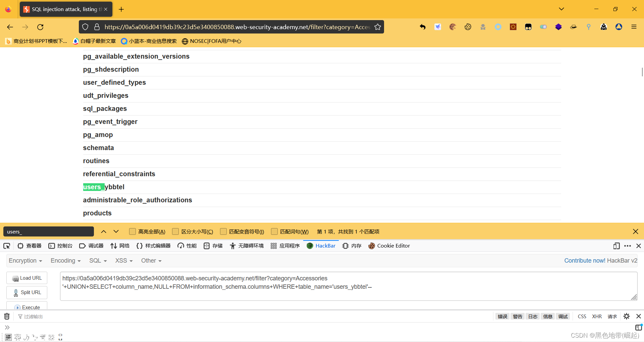Screen dimensions: 644x342
Task: Enable 区分大小写 match case checkbox
Action: pyautogui.click(x=175, y=231)
